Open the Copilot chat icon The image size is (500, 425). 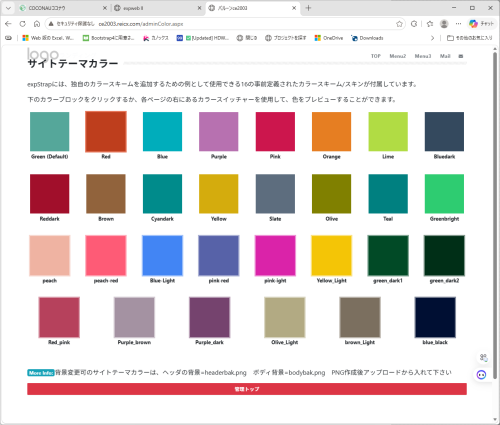tap(481, 24)
